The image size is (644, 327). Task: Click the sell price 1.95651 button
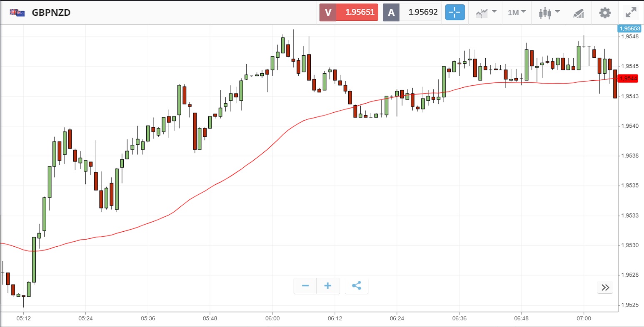(349, 12)
